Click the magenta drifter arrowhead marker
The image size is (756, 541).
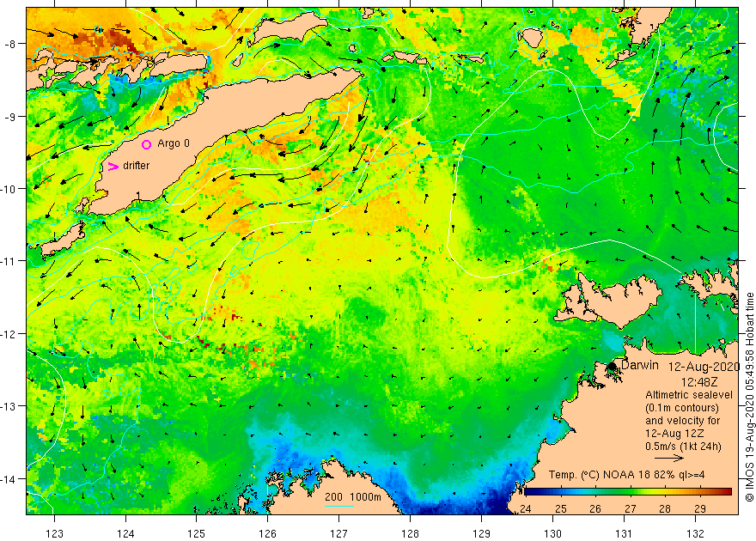(113, 167)
